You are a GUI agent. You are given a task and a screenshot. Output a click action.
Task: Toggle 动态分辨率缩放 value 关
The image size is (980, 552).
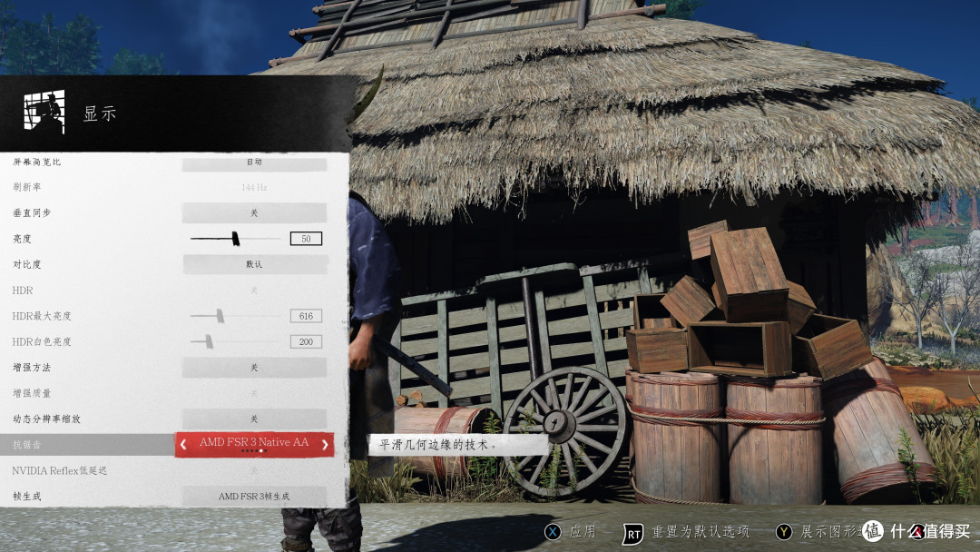coord(254,419)
